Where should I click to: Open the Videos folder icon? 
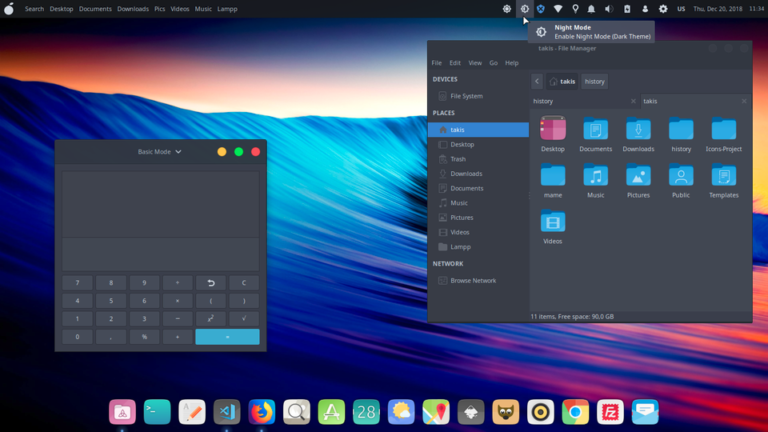(553, 222)
